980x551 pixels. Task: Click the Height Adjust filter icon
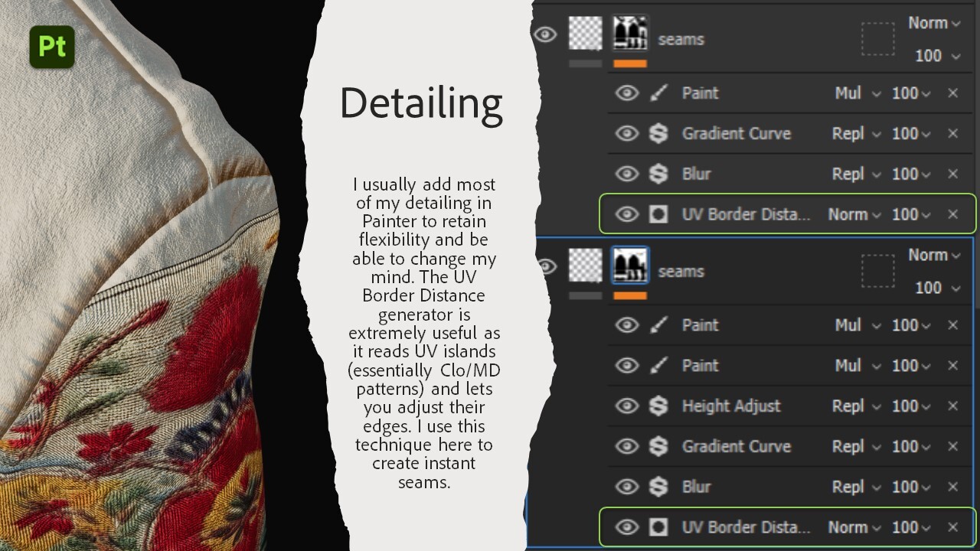click(x=658, y=406)
